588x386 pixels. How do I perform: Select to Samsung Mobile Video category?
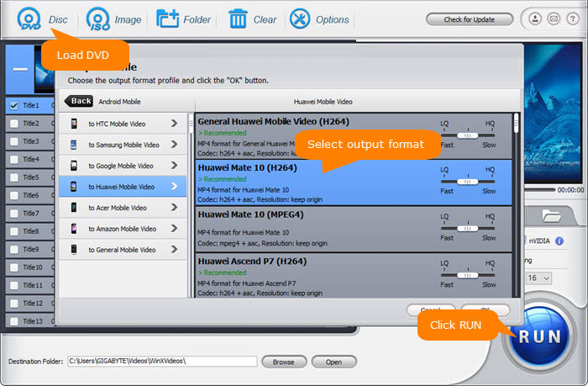pyautogui.click(x=123, y=145)
